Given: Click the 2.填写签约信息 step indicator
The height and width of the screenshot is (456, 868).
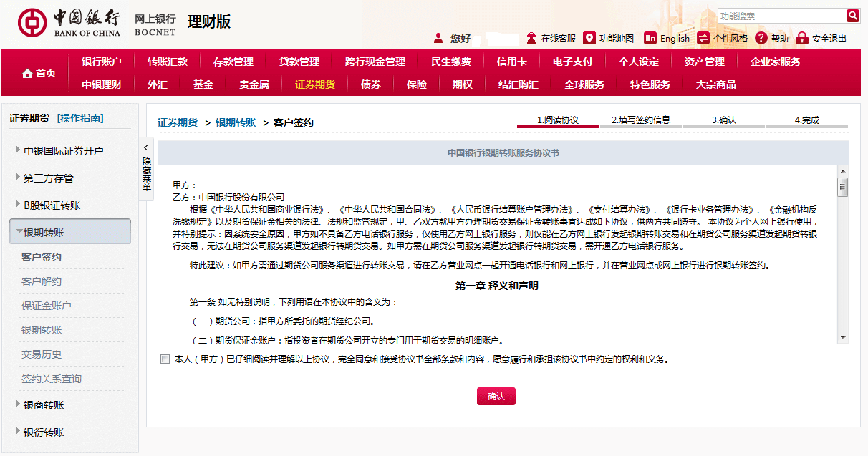Looking at the screenshot, I should [640, 120].
